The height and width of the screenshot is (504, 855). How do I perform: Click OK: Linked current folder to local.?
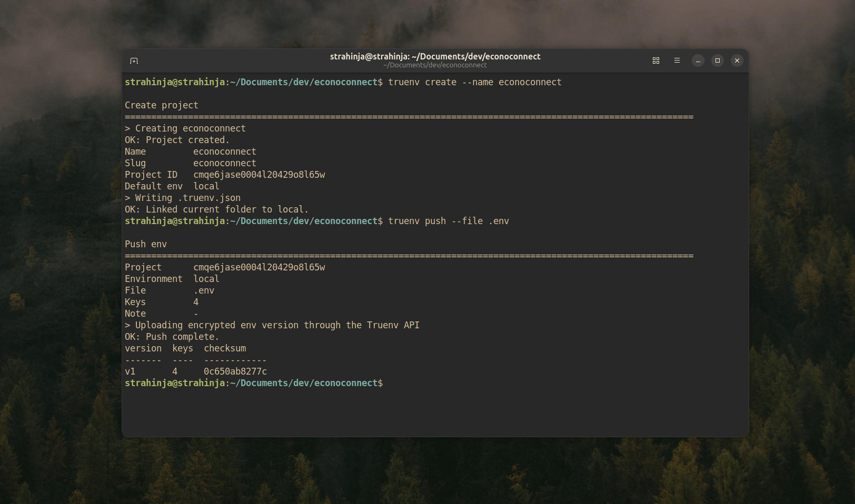click(217, 209)
